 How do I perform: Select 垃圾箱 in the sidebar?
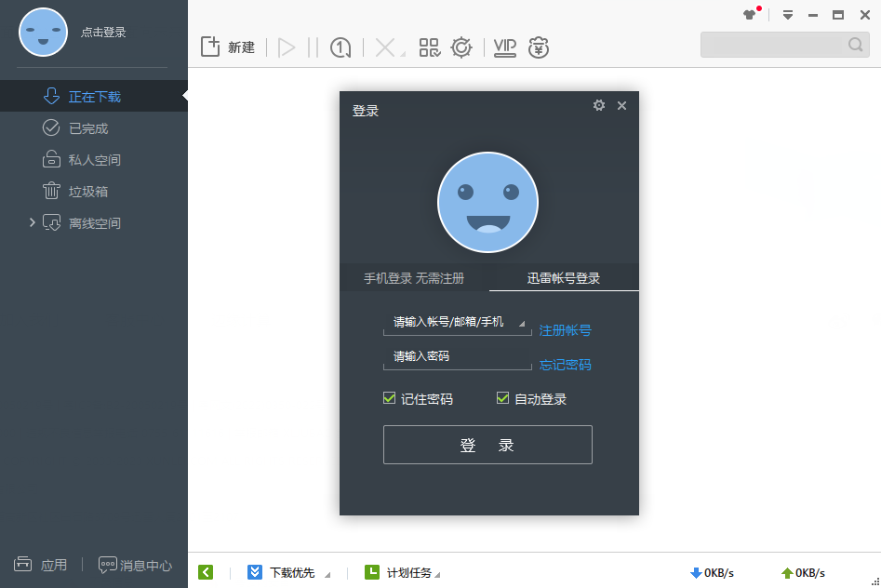(81, 191)
